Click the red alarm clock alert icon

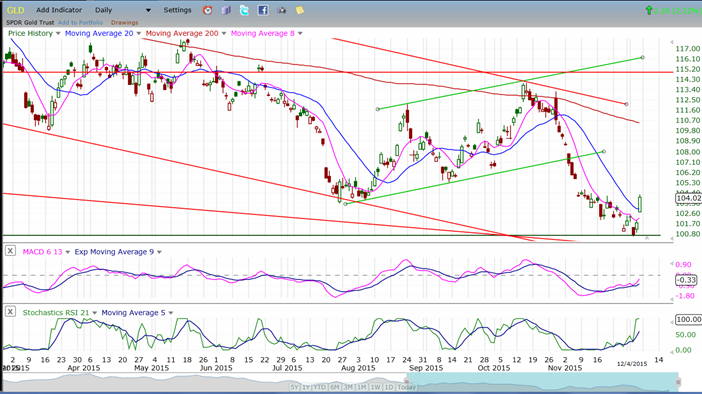tap(207, 10)
